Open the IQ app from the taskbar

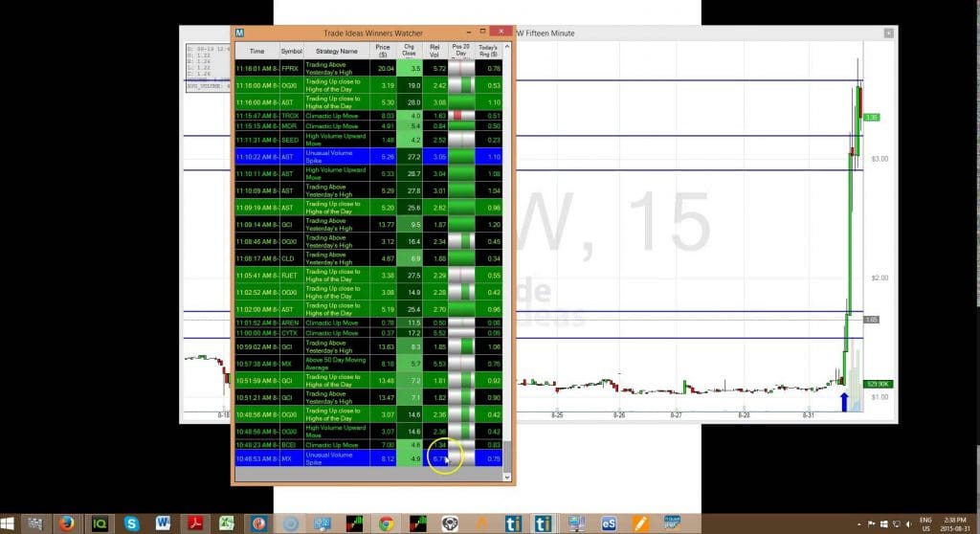(99, 523)
